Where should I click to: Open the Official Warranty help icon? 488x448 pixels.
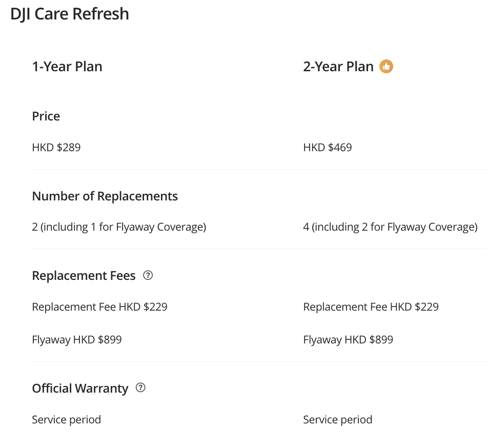(140, 388)
